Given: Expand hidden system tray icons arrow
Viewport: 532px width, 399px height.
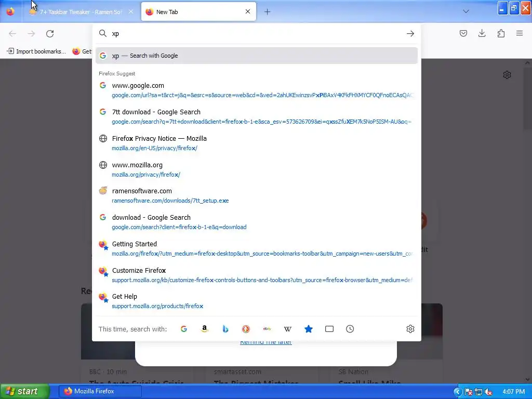Looking at the screenshot, I should click(x=457, y=392).
